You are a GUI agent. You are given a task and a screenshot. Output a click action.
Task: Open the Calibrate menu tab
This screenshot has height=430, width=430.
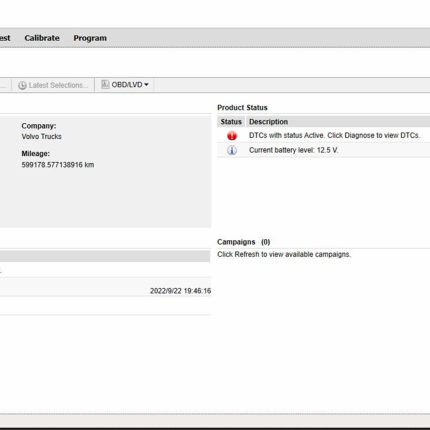(x=42, y=38)
